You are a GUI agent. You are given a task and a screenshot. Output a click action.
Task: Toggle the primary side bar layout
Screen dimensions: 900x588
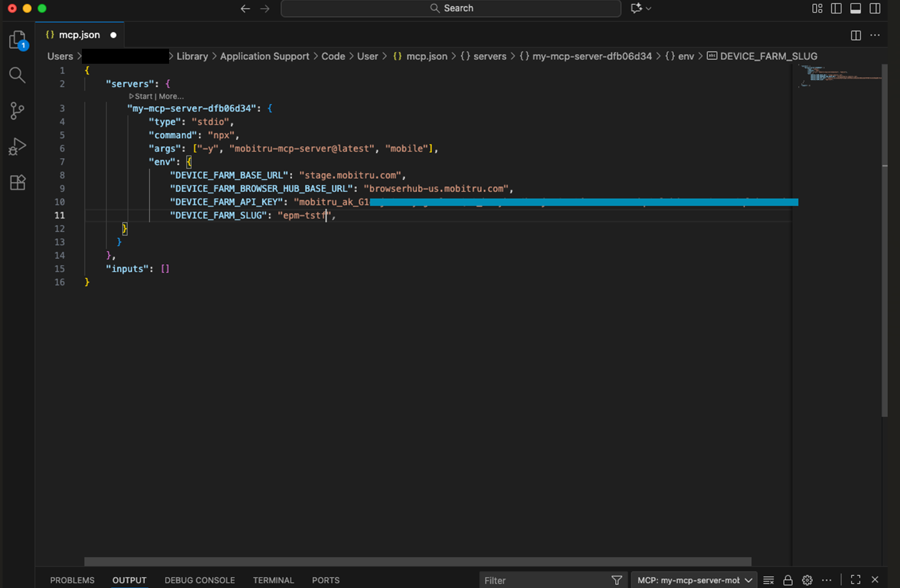(836, 8)
